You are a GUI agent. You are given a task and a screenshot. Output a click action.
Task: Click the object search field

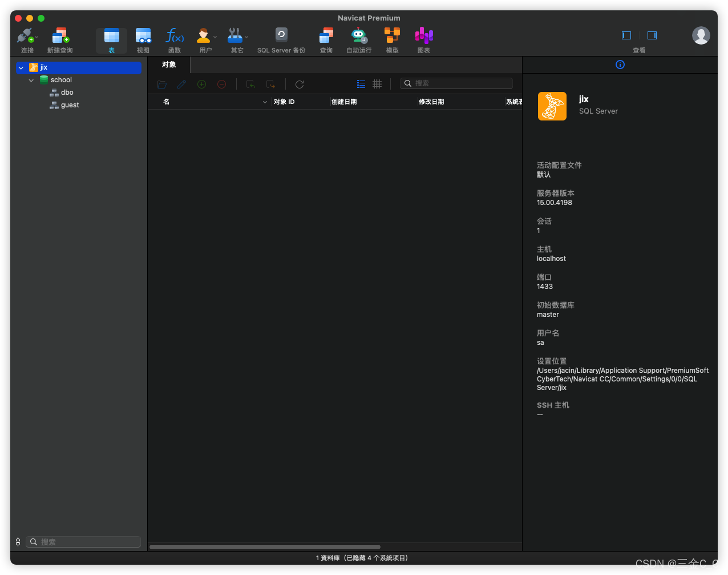456,83
